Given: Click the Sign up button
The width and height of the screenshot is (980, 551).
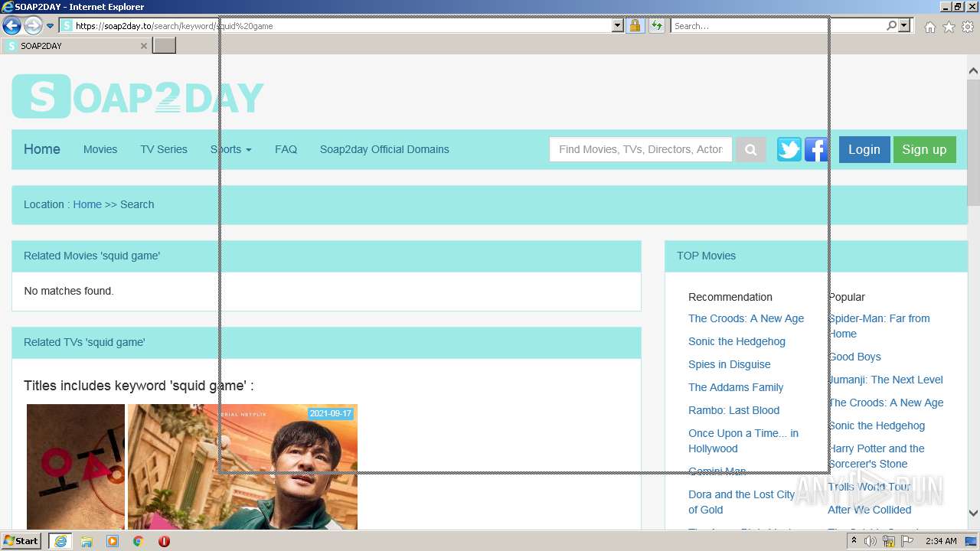Looking at the screenshot, I should (924, 149).
